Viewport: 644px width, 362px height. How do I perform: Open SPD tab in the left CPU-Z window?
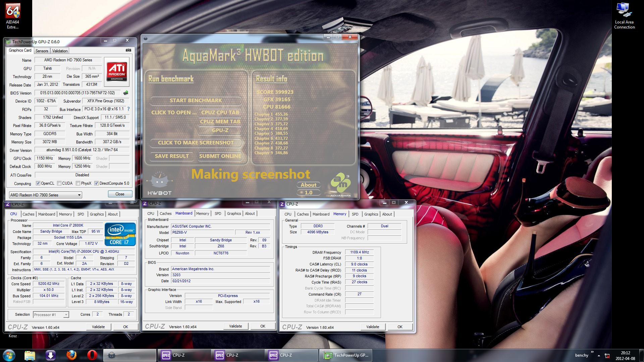pyautogui.click(x=81, y=214)
